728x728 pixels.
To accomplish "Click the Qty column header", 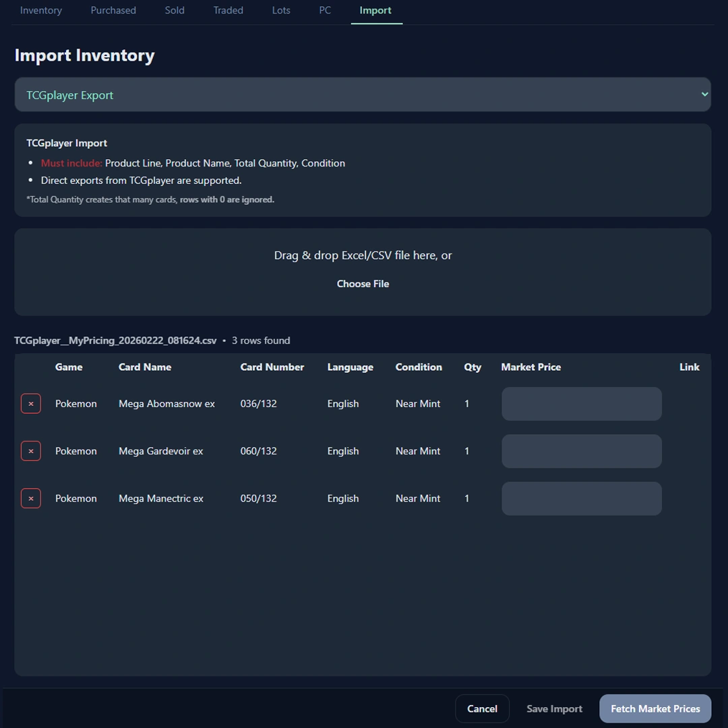I will tap(473, 367).
